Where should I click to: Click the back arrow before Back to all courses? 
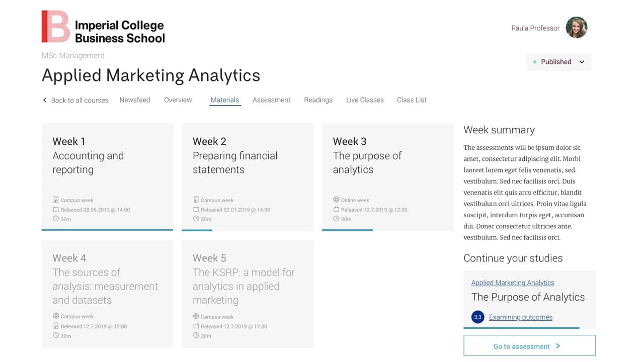(44, 100)
